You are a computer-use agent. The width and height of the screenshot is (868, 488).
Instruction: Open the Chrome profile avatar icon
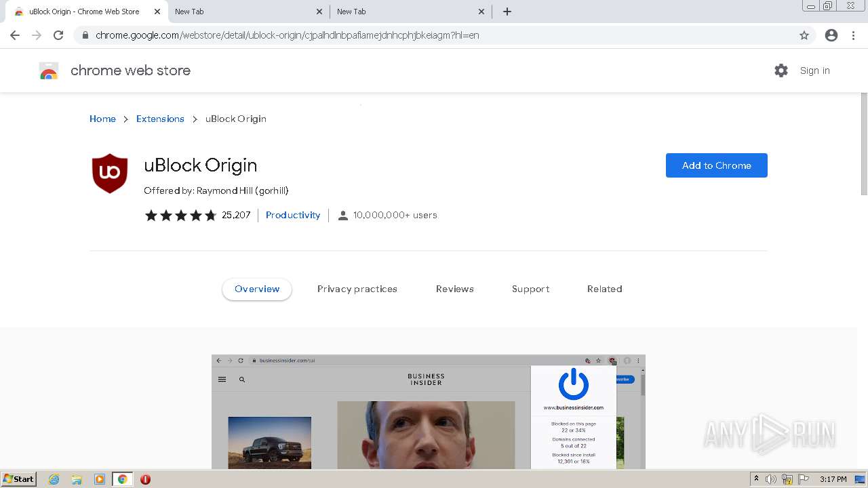pos(831,35)
